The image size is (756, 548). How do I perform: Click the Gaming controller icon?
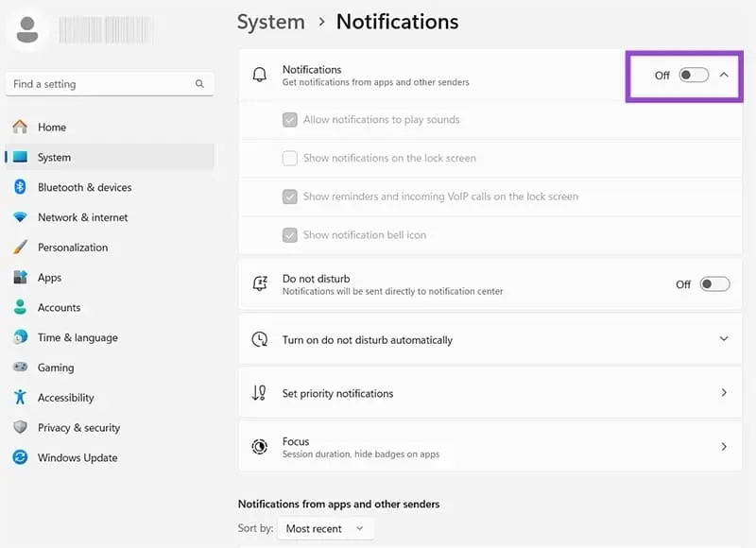click(20, 367)
